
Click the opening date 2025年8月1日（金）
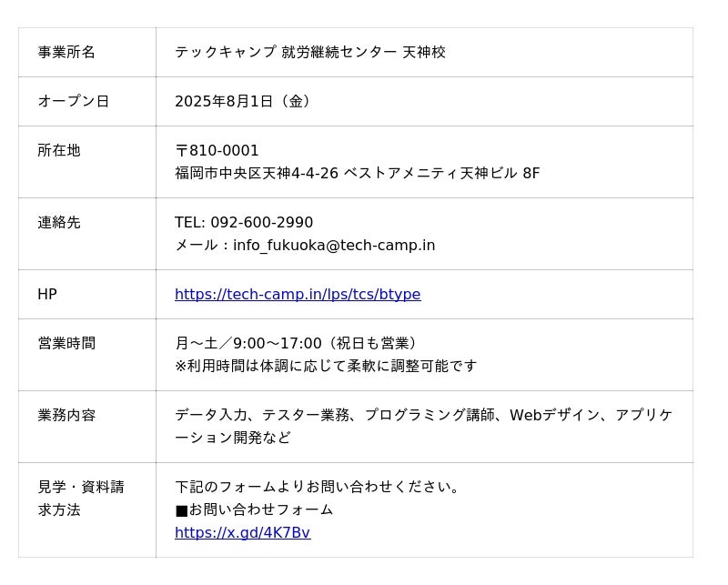click(x=243, y=101)
